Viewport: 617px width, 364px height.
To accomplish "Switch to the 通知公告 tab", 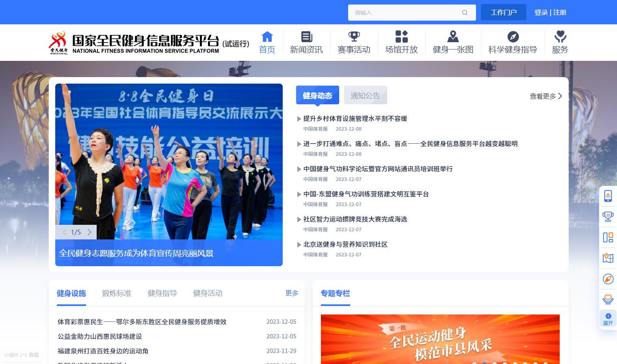I will click(365, 95).
